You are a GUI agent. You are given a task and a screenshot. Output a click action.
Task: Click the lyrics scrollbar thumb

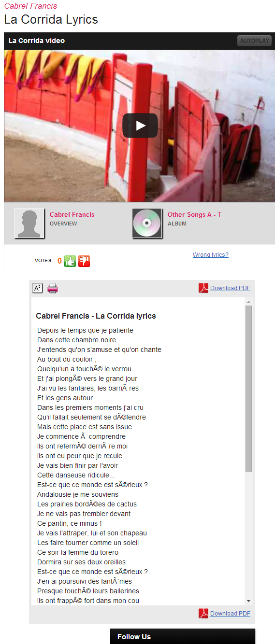pos(249,389)
